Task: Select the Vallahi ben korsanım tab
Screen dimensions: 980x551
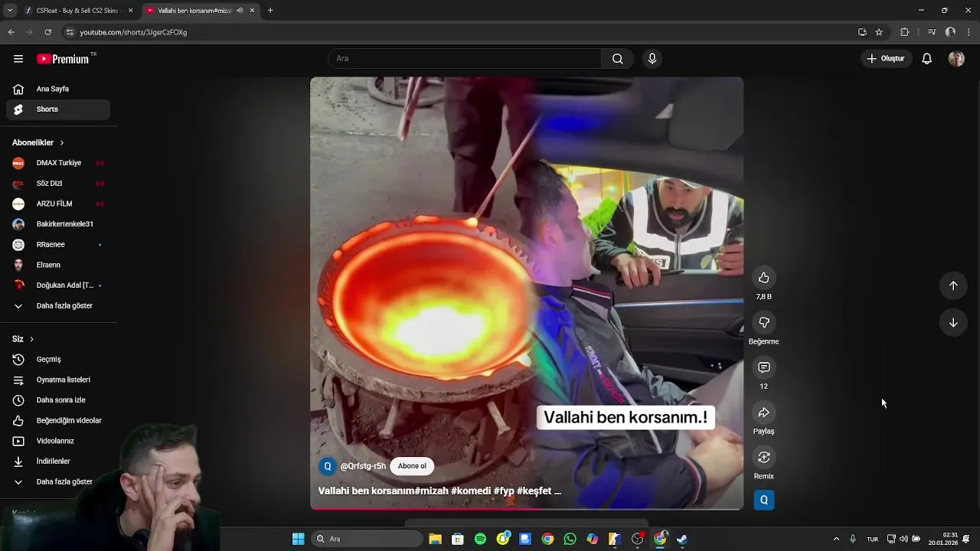Action: click(x=201, y=11)
